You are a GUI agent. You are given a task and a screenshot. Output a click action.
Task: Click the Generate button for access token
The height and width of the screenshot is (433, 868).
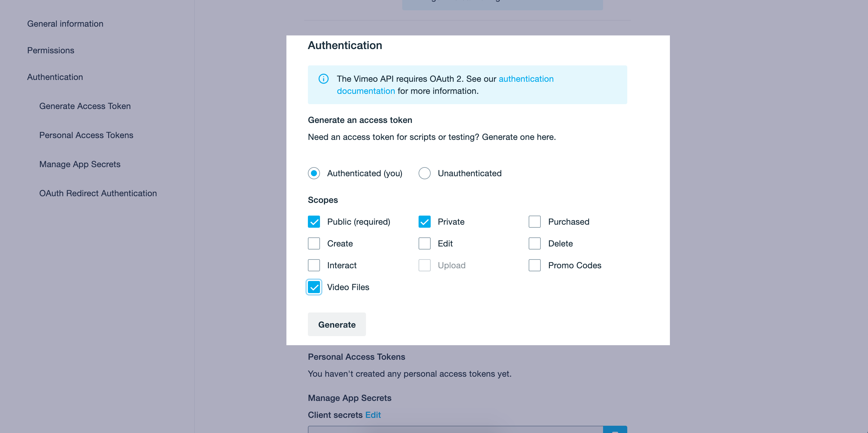click(x=337, y=324)
